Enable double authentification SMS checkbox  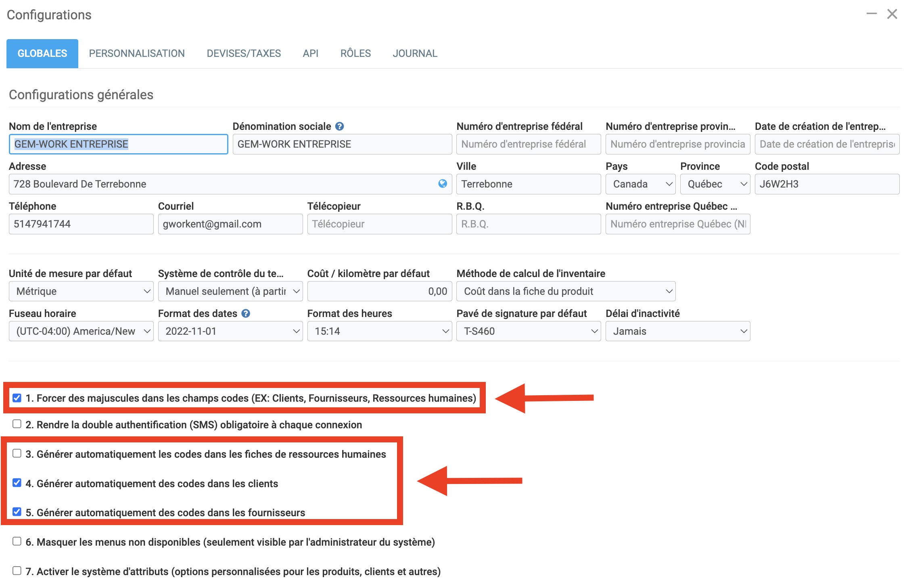point(17,424)
